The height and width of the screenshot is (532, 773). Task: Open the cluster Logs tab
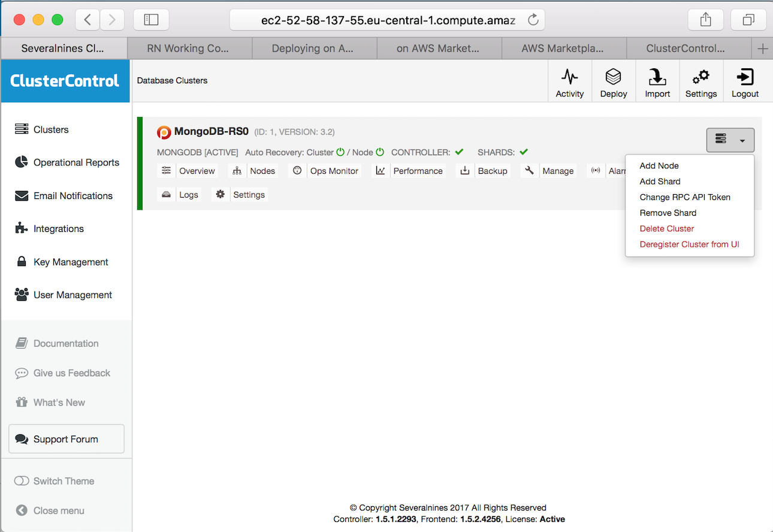point(179,195)
